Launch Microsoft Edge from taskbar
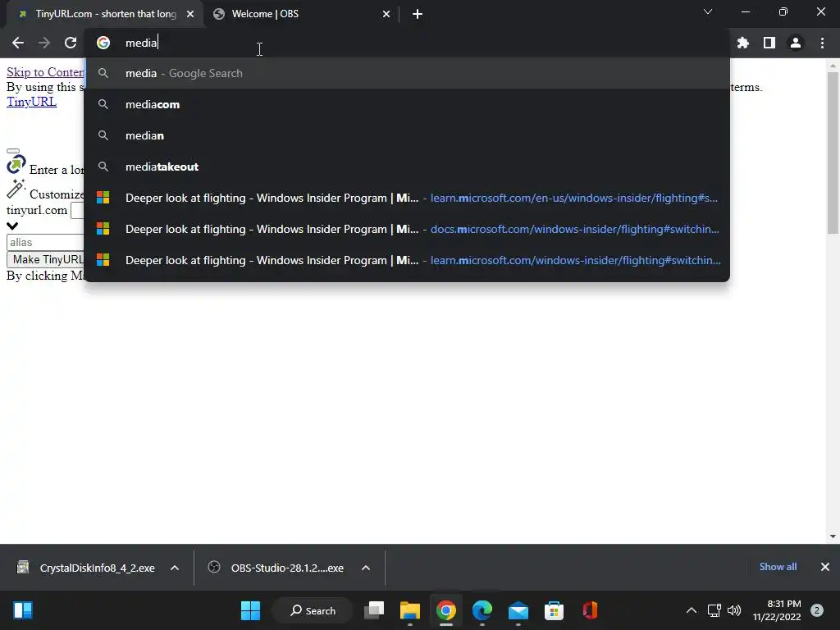 (482, 610)
